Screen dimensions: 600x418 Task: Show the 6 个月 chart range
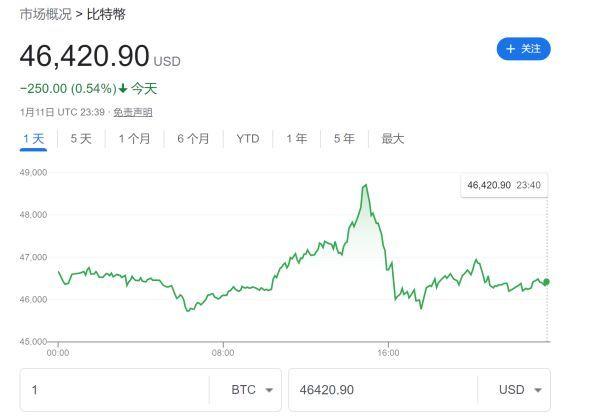(x=193, y=139)
